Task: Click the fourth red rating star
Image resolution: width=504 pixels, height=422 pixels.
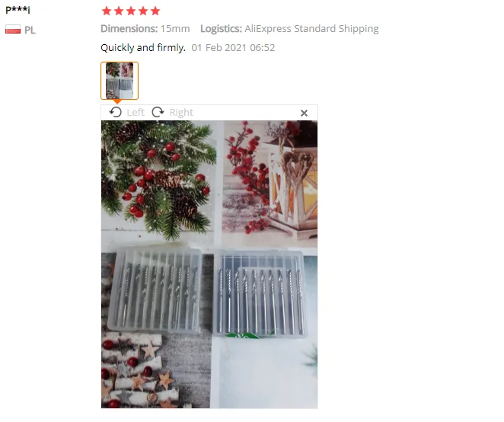Action: pos(143,11)
